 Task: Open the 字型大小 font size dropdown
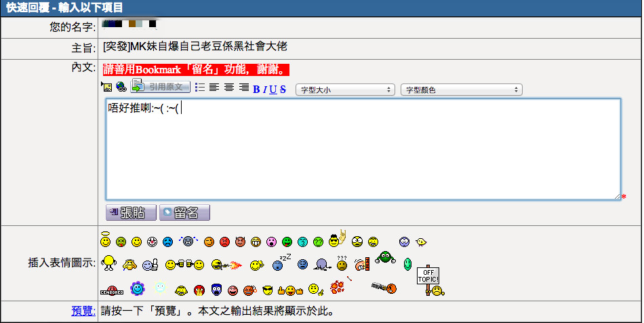[345, 90]
